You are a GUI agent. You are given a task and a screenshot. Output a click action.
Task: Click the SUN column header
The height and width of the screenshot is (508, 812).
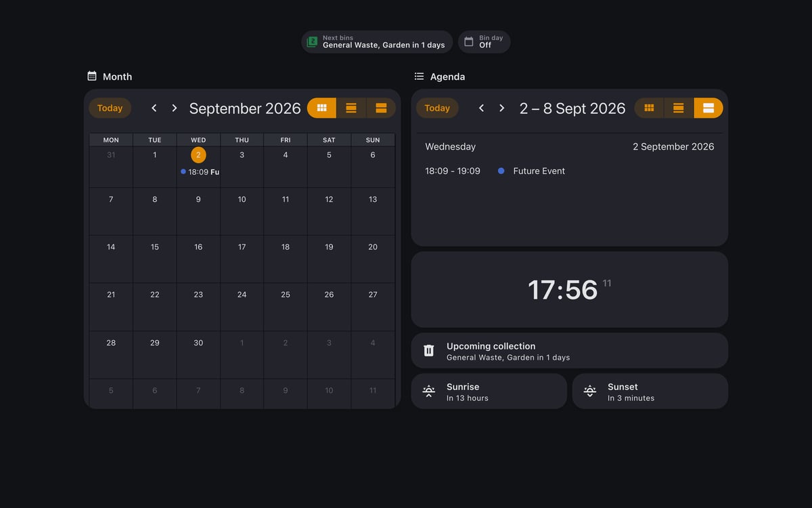click(x=373, y=140)
